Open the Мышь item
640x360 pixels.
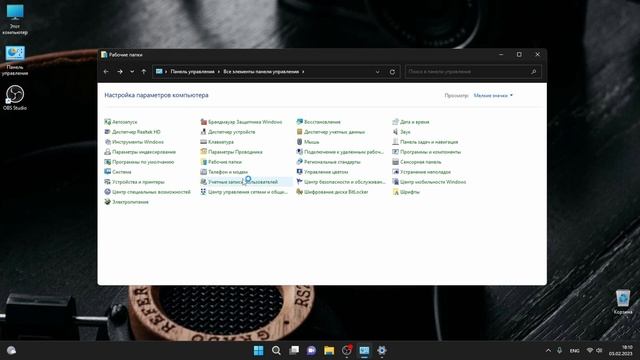(x=308, y=142)
